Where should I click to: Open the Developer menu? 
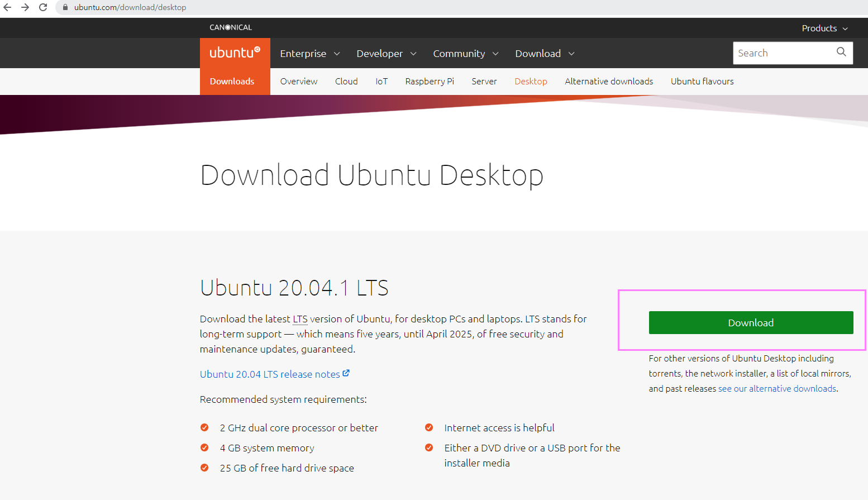[x=387, y=53]
